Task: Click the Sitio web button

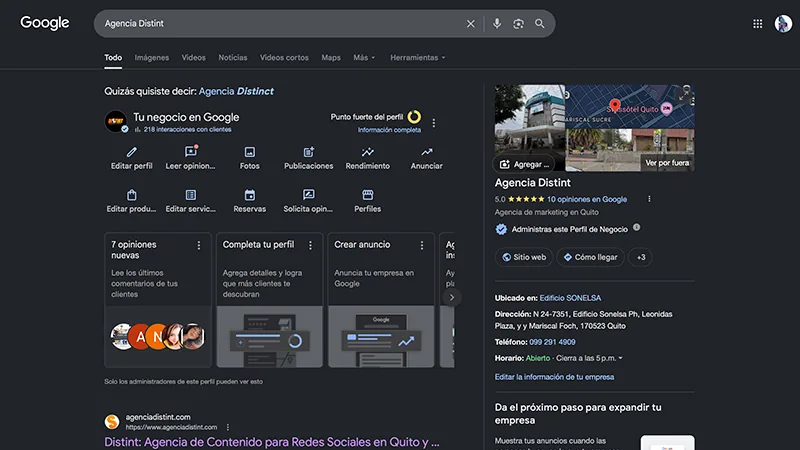Action: click(524, 257)
